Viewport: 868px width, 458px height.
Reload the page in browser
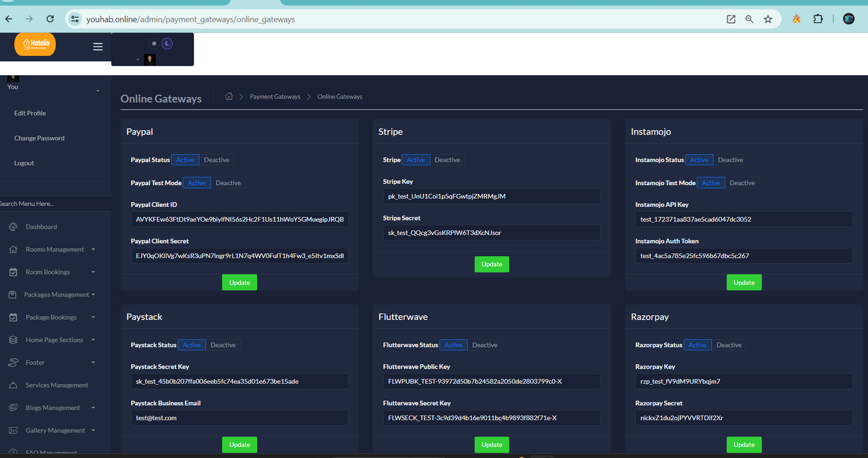[x=50, y=19]
